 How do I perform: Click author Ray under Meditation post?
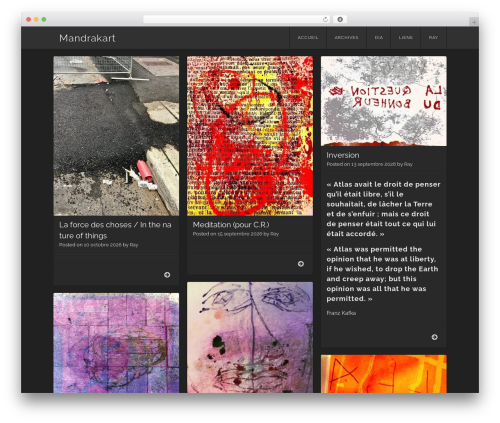tap(275, 234)
